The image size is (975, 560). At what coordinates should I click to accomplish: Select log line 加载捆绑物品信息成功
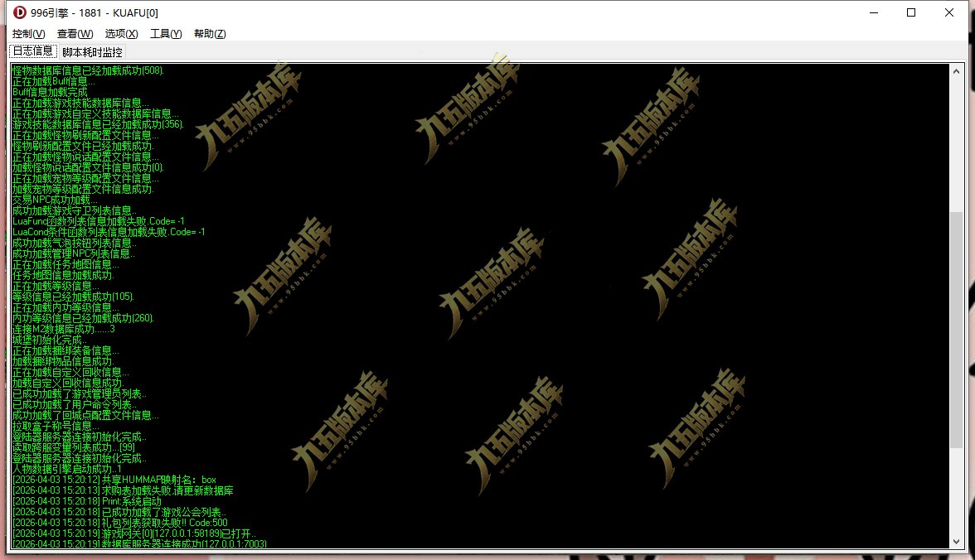(63, 361)
